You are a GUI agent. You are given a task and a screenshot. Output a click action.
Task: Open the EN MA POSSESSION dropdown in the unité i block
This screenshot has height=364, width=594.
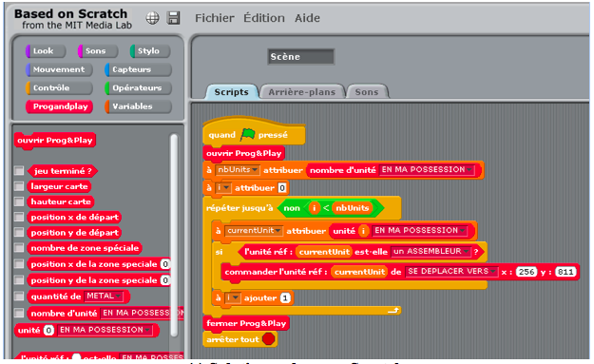420,231
